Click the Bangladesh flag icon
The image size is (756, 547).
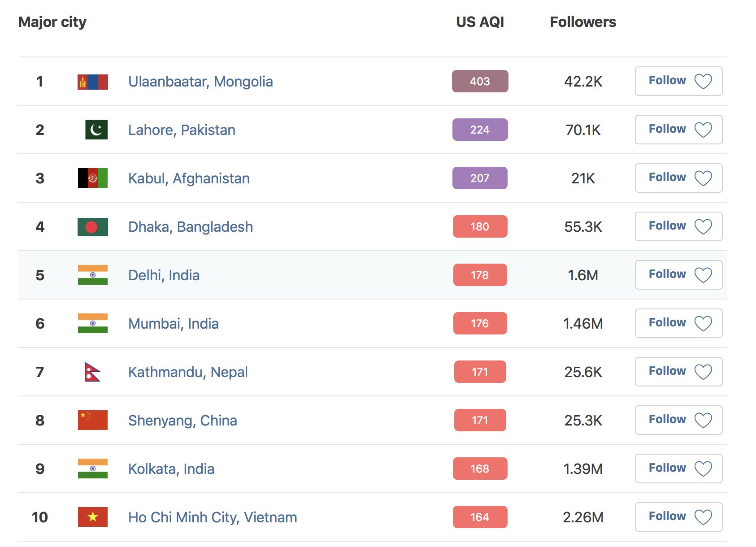click(x=92, y=227)
